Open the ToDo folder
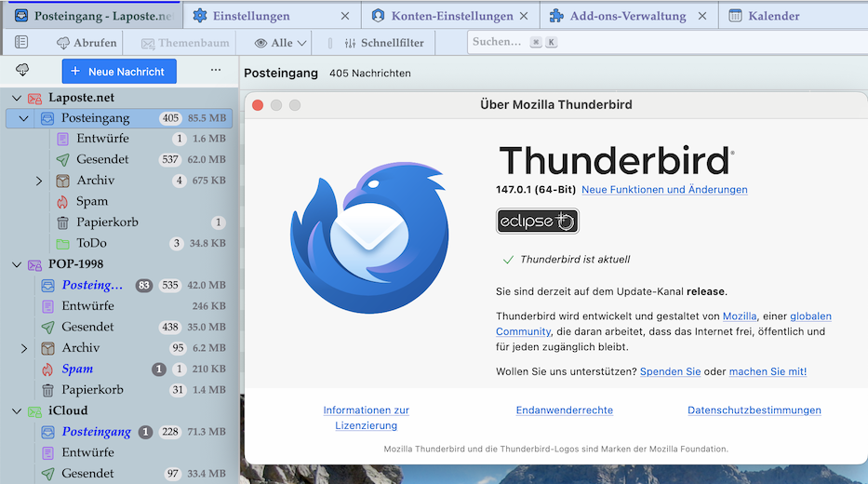 [x=91, y=243]
